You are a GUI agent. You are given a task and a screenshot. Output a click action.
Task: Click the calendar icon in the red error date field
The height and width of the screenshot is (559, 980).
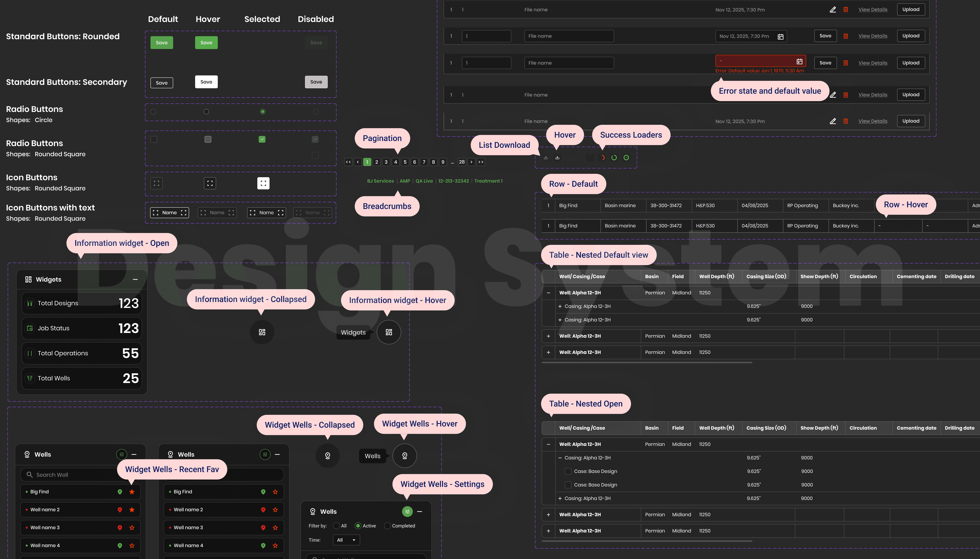pos(799,61)
